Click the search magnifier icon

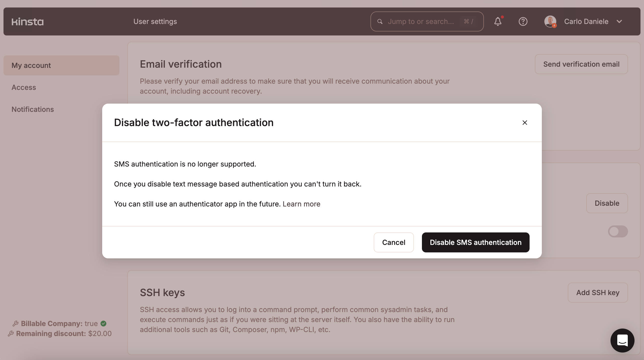[380, 21]
